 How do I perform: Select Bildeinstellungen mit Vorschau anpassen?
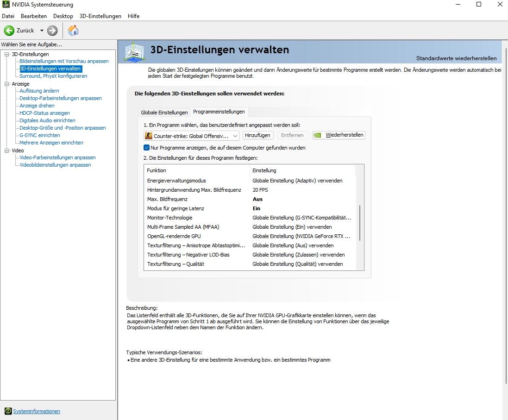coord(64,61)
